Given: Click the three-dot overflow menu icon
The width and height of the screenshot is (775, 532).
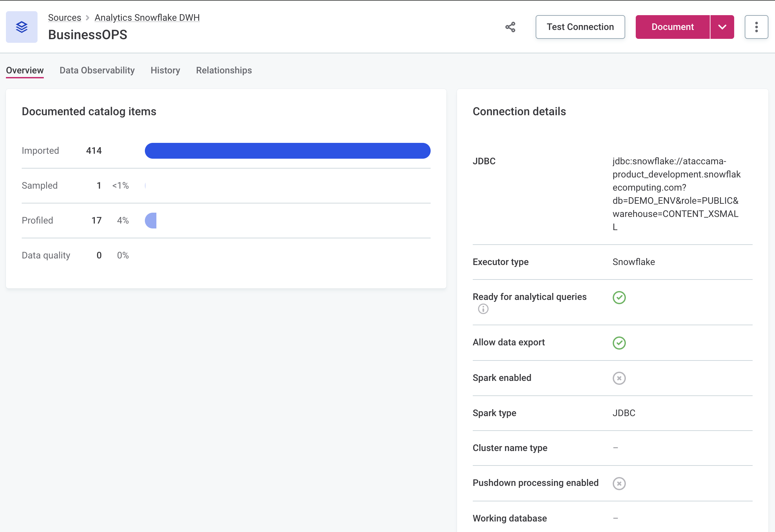Looking at the screenshot, I should (757, 27).
